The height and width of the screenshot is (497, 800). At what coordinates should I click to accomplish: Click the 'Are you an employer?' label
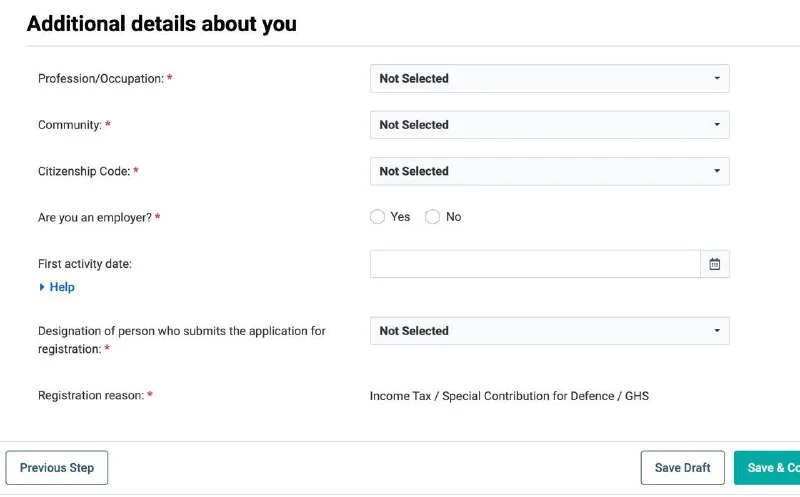tap(95, 217)
